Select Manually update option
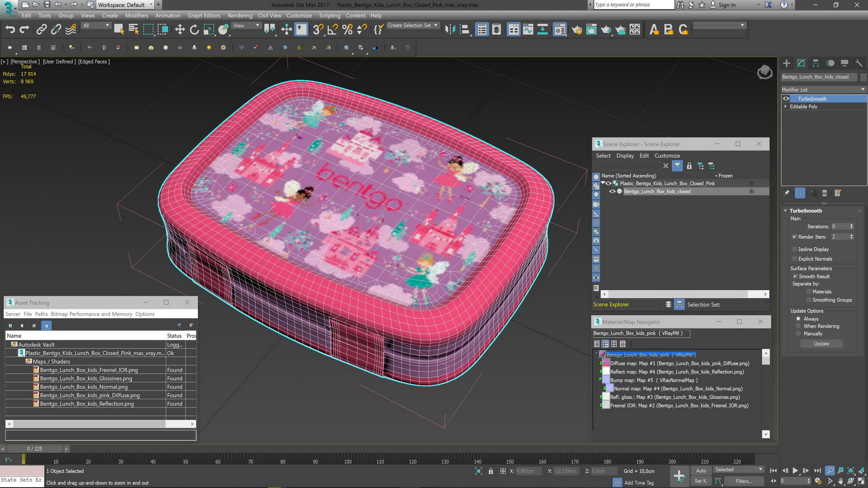Image resolution: width=868 pixels, height=488 pixels. tap(798, 334)
